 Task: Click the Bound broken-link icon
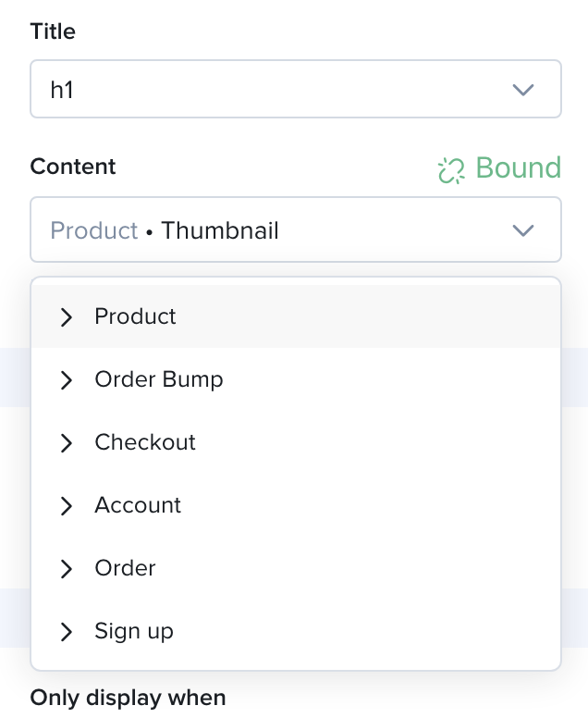pos(451,170)
